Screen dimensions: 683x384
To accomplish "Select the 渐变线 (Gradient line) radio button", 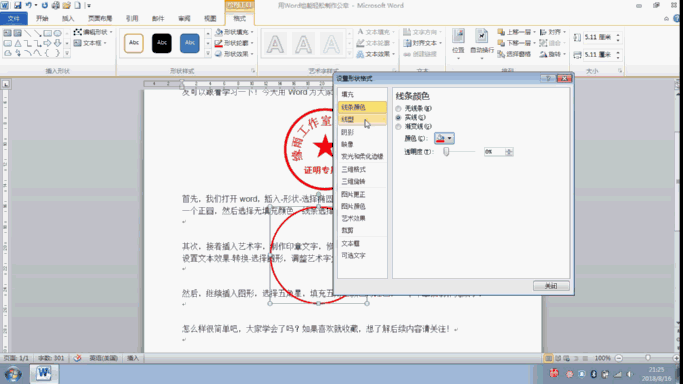I will (x=399, y=127).
